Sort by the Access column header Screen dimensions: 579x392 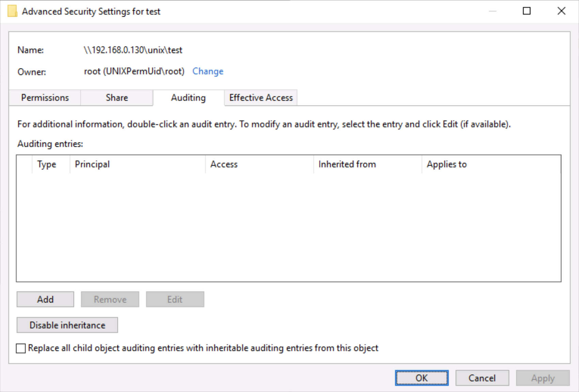[x=224, y=164]
